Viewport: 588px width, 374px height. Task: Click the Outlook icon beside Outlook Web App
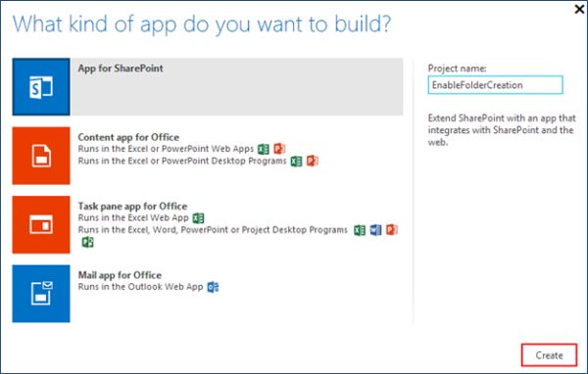(213, 287)
